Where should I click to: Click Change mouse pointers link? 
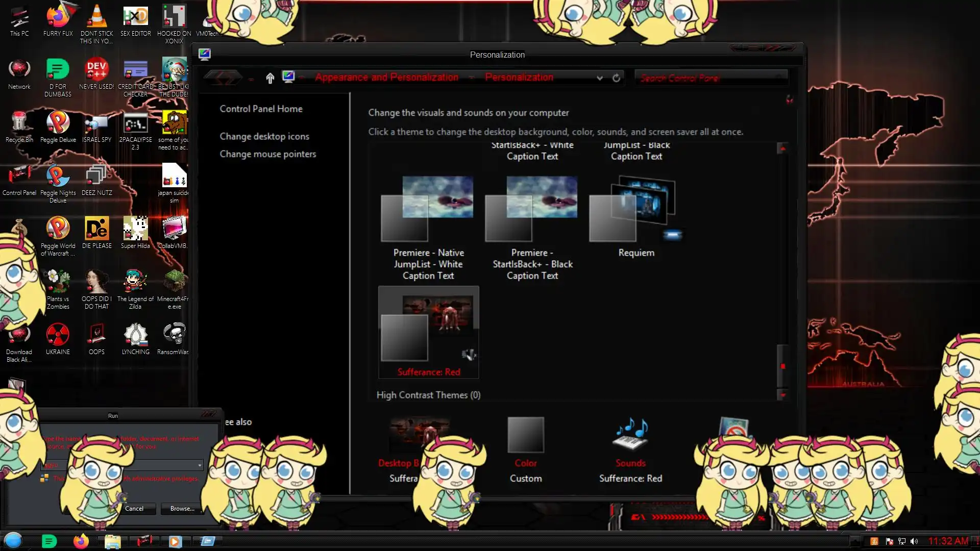tap(267, 154)
